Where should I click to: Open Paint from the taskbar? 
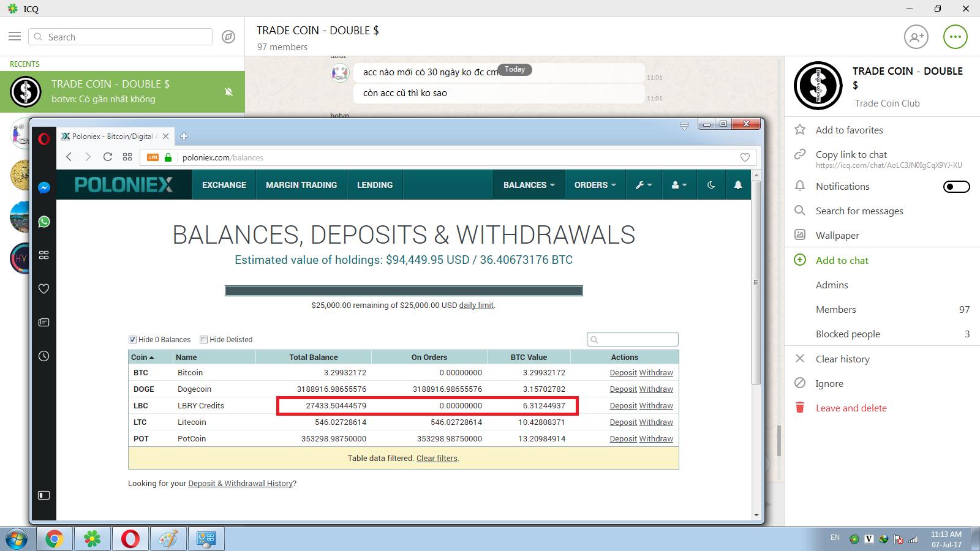pyautogui.click(x=168, y=539)
